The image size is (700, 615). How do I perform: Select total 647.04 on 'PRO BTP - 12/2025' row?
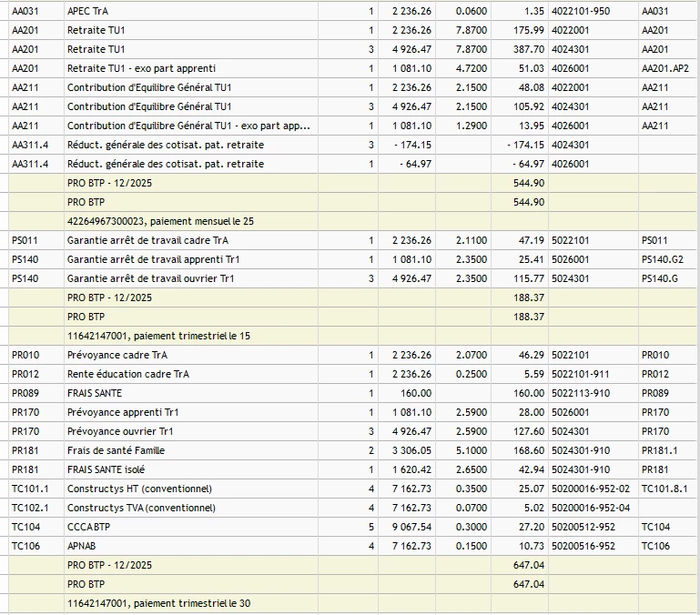point(529,566)
